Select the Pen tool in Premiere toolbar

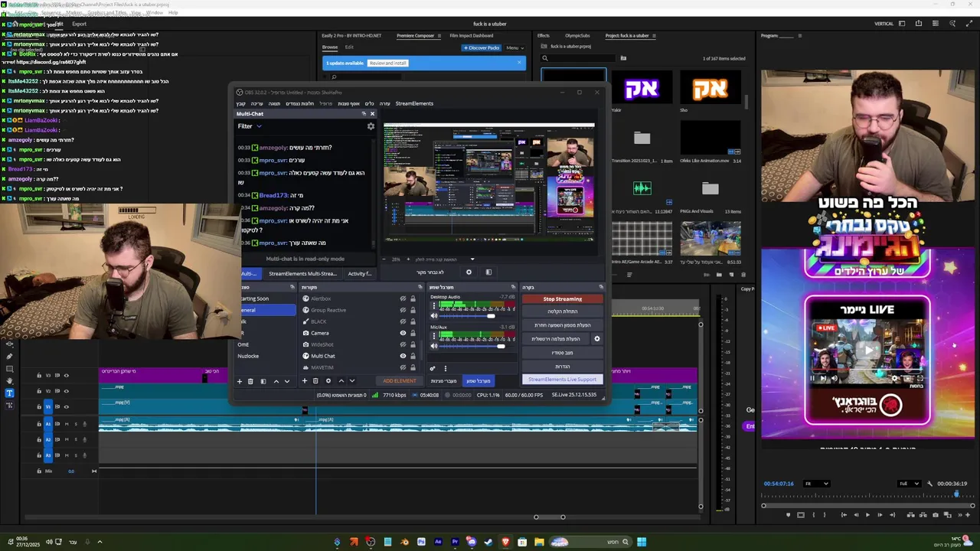[x=9, y=357]
